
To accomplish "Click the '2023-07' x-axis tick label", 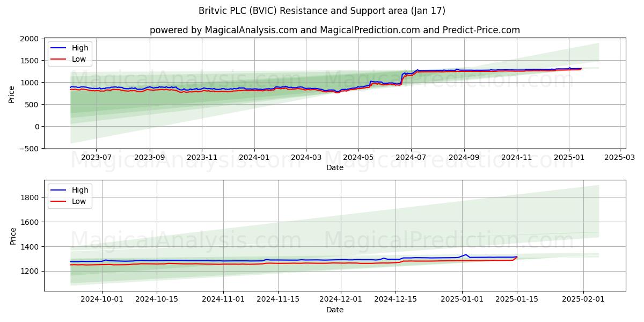I will coord(96,158).
